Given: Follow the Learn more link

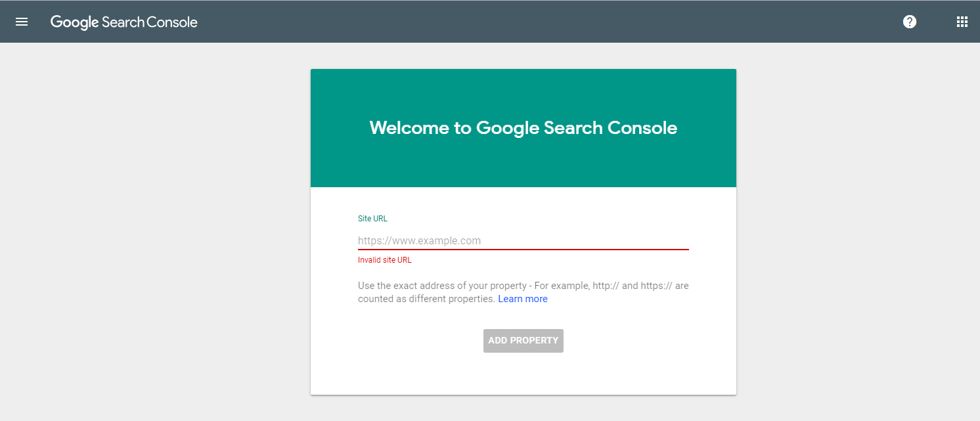Looking at the screenshot, I should tap(522, 299).
